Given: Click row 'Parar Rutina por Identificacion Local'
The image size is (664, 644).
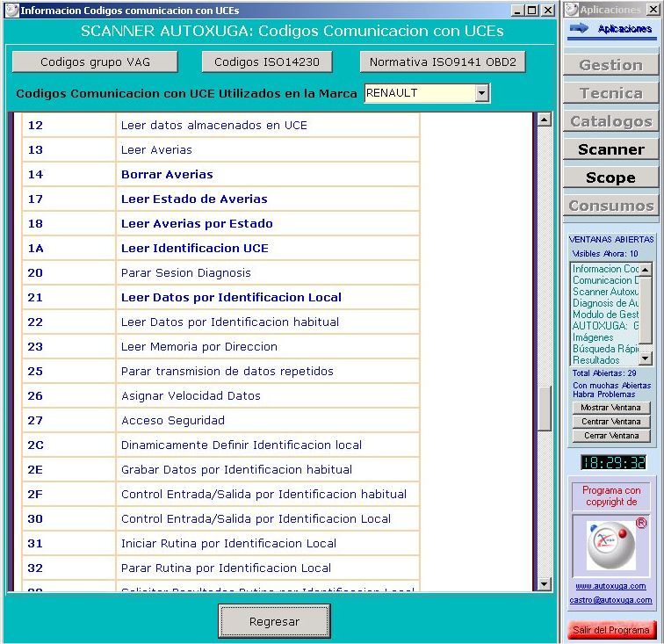Looking at the screenshot, I should [x=220, y=568].
